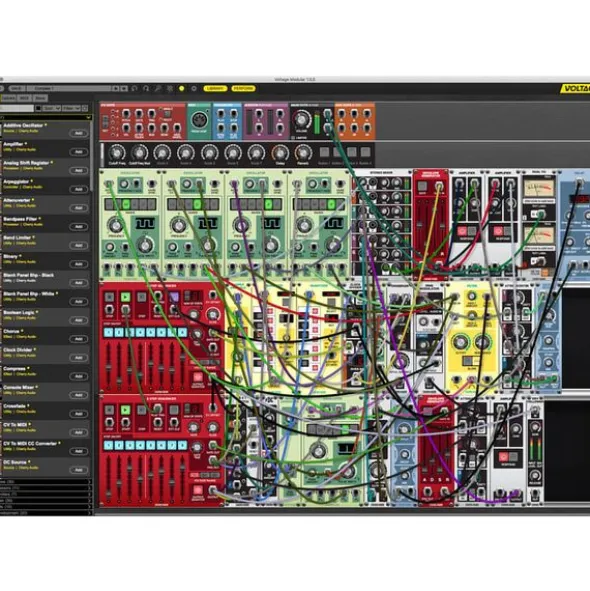590x591 pixels.
Task: Click the yellow PERFORM button
Action: (x=243, y=89)
